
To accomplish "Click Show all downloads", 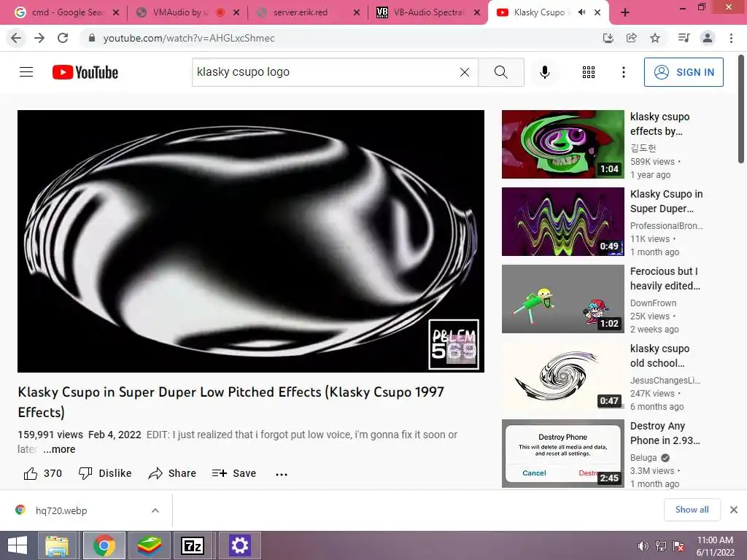I will [x=692, y=510].
